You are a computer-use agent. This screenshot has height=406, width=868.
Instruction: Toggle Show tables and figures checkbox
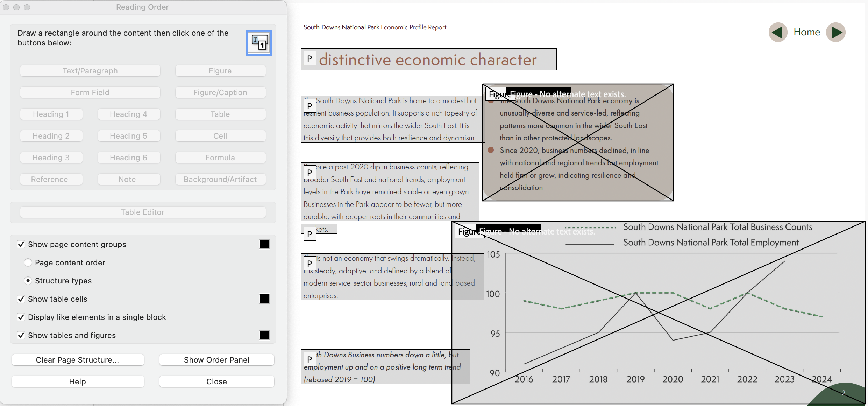[x=21, y=335]
